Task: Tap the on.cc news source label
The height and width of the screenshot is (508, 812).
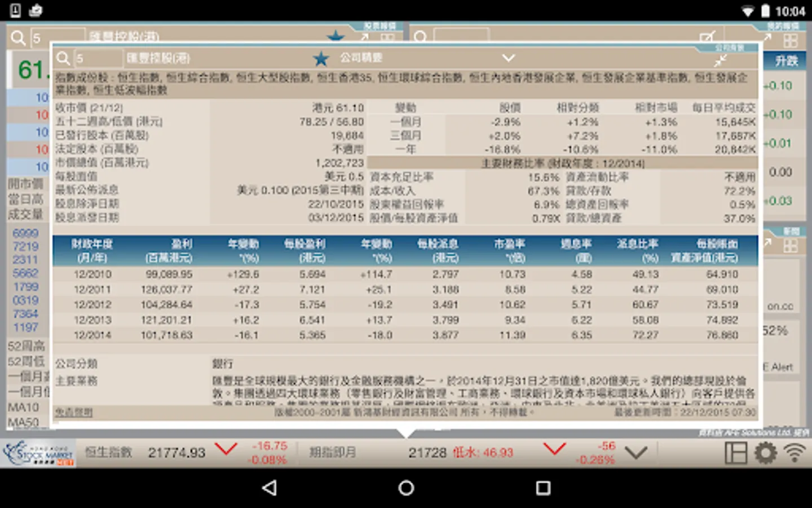Action: (x=780, y=306)
